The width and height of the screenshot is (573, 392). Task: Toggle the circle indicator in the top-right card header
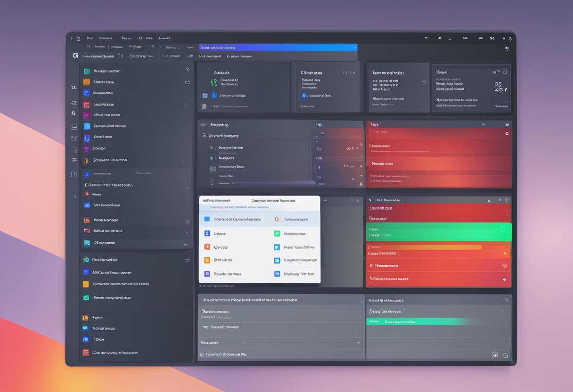(x=505, y=73)
